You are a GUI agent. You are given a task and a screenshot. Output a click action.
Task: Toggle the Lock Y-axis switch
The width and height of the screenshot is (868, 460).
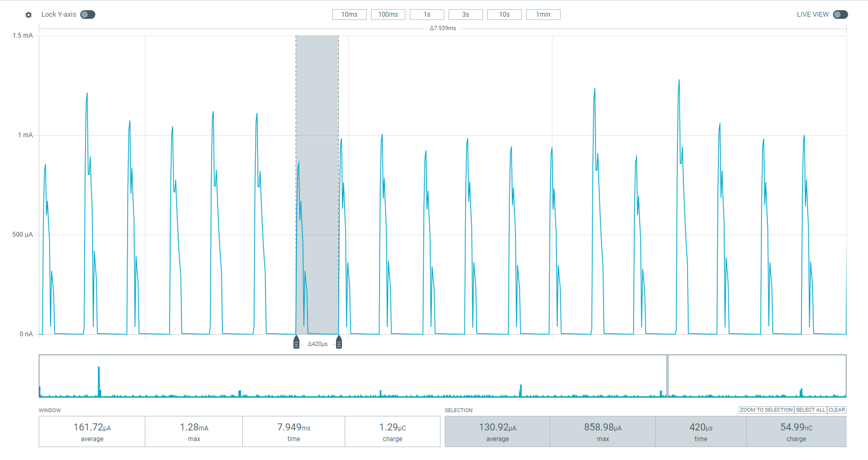88,15
